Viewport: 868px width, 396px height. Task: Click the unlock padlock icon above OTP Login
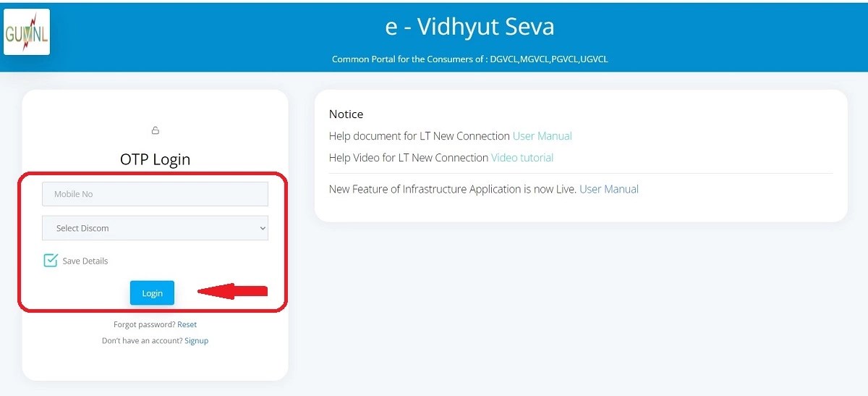(155, 130)
